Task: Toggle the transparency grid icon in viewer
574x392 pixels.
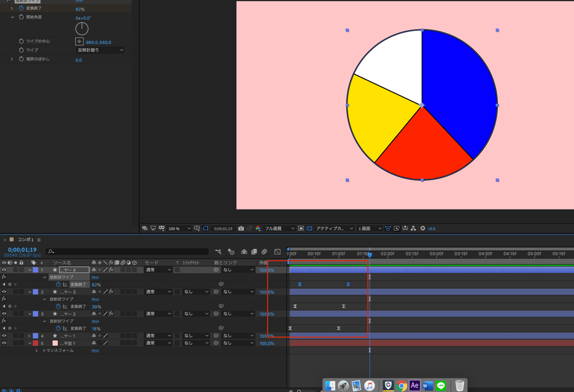Action: tap(309, 229)
